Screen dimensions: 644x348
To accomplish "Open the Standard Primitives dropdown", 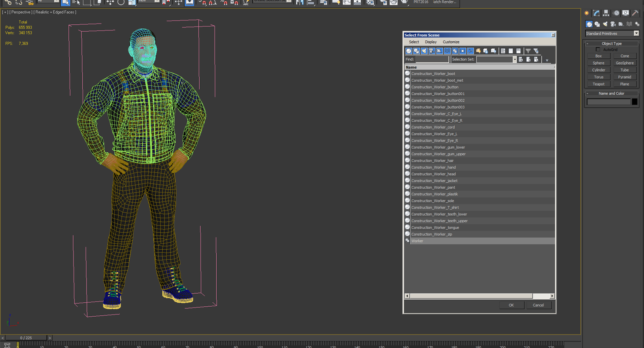I will click(x=612, y=33).
